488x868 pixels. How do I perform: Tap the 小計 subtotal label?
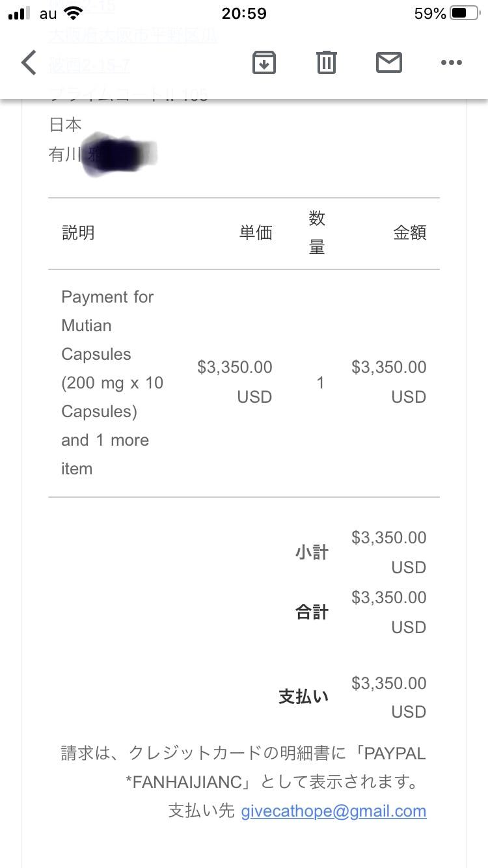tap(312, 552)
